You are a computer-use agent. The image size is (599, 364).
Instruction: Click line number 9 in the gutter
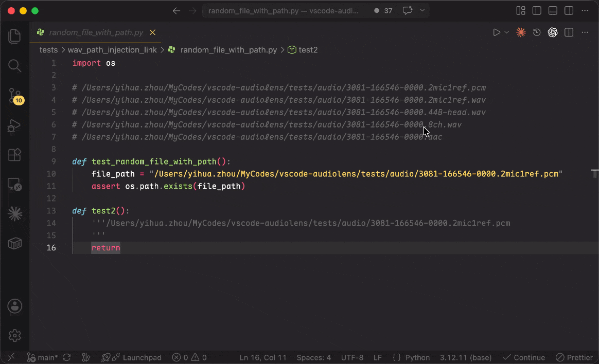point(54,161)
